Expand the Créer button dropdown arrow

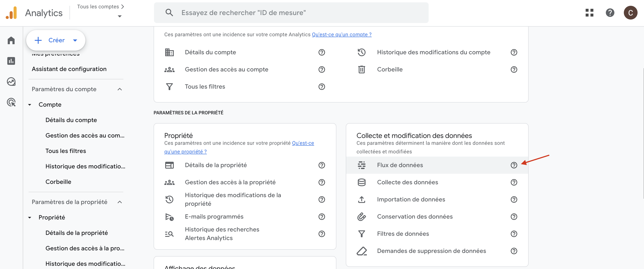point(75,40)
